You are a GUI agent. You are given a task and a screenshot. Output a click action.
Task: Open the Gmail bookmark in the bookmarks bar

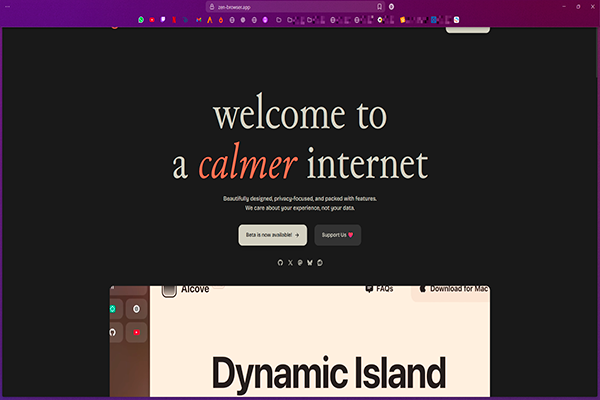pyautogui.click(x=199, y=20)
